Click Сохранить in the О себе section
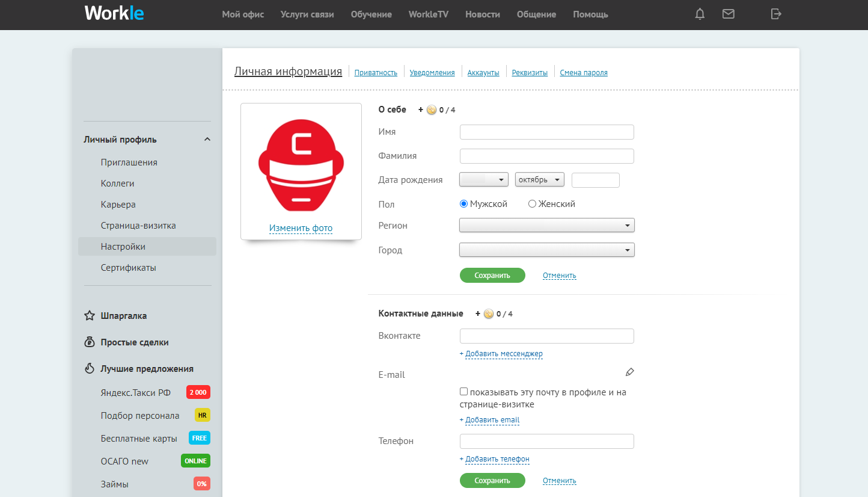 [x=492, y=276]
